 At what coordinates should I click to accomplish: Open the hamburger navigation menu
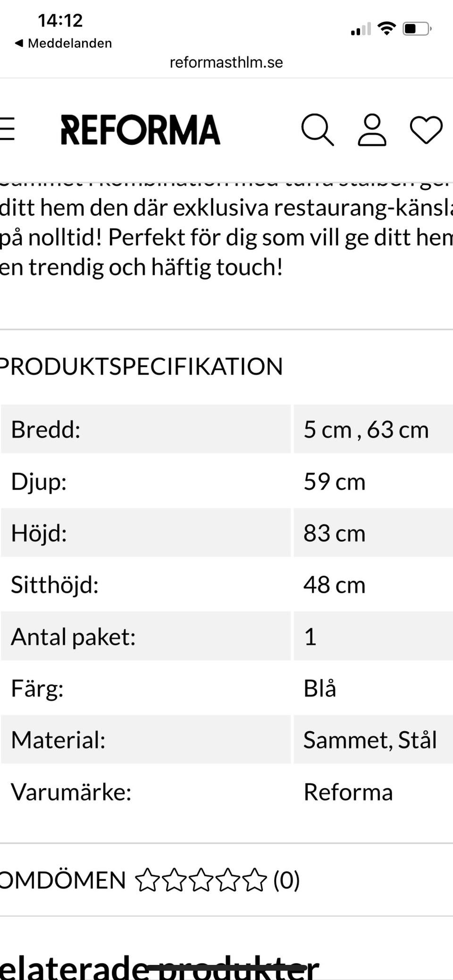tap(8, 129)
